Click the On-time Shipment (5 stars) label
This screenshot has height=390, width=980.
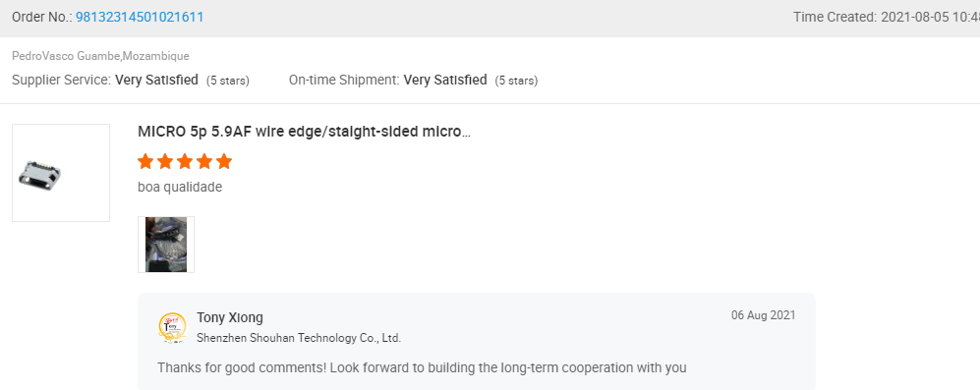[x=516, y=81]
